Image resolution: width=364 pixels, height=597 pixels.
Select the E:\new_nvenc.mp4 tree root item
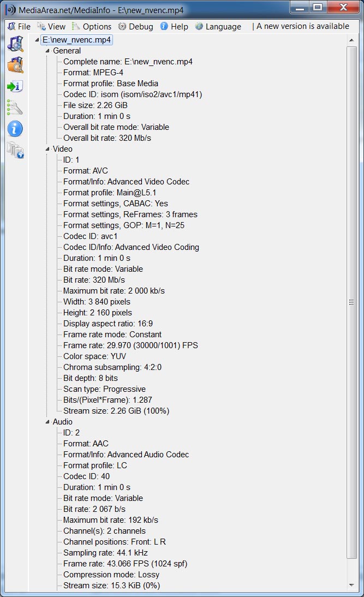click(x=76, y=40)
